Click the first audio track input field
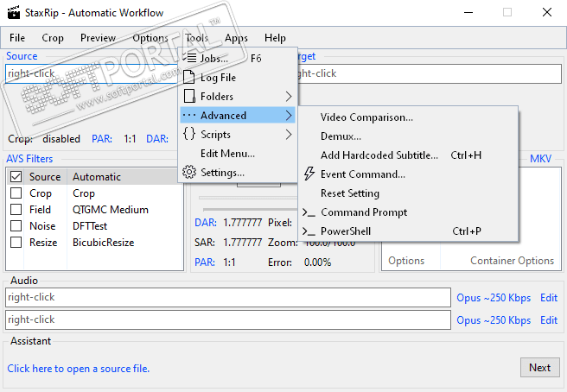Viewport: 567px width, 392px height. click(x=228, y=297)
